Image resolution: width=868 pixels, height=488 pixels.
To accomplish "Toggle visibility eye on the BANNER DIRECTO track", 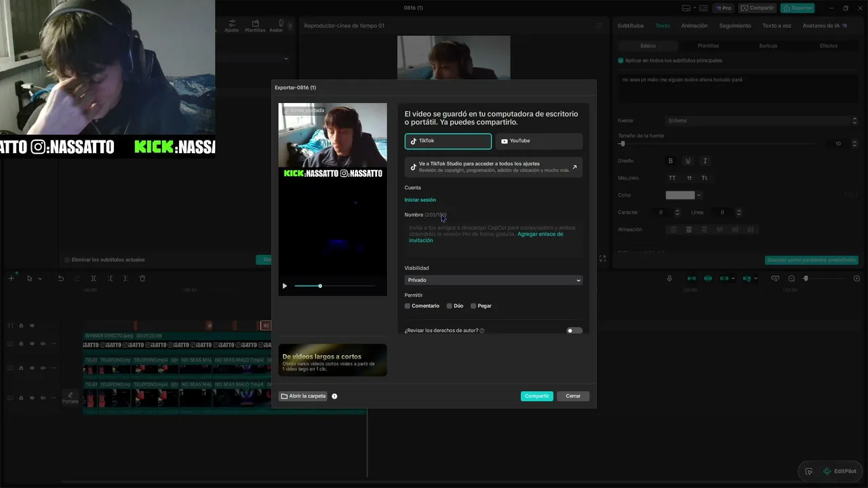I will coord(32,344).
